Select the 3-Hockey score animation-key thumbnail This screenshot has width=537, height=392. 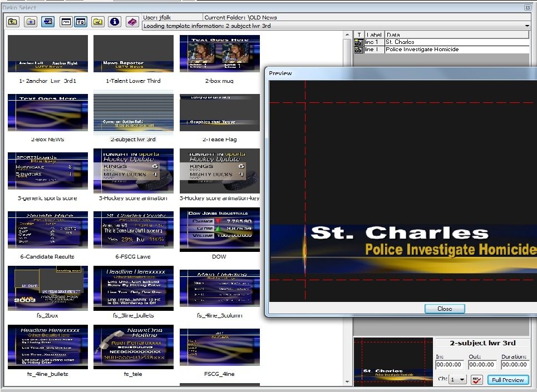click(219, 171)
